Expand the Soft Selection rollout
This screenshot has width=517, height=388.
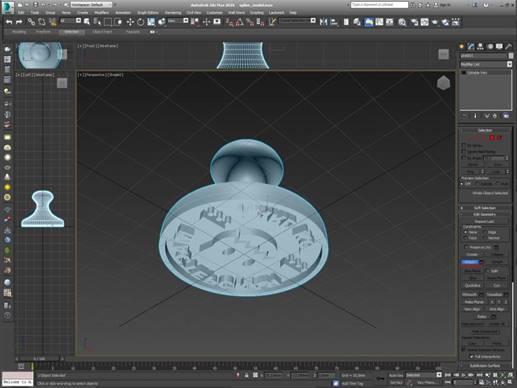point(485,208)
